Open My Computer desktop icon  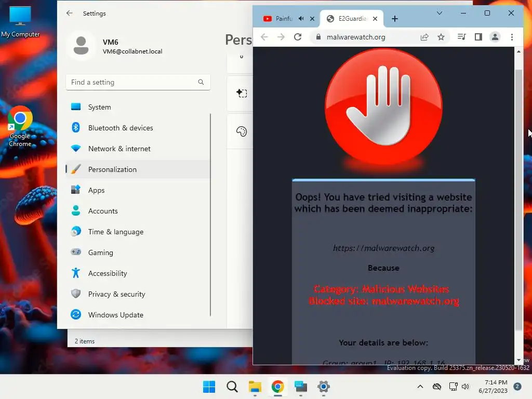pos(20,22)
